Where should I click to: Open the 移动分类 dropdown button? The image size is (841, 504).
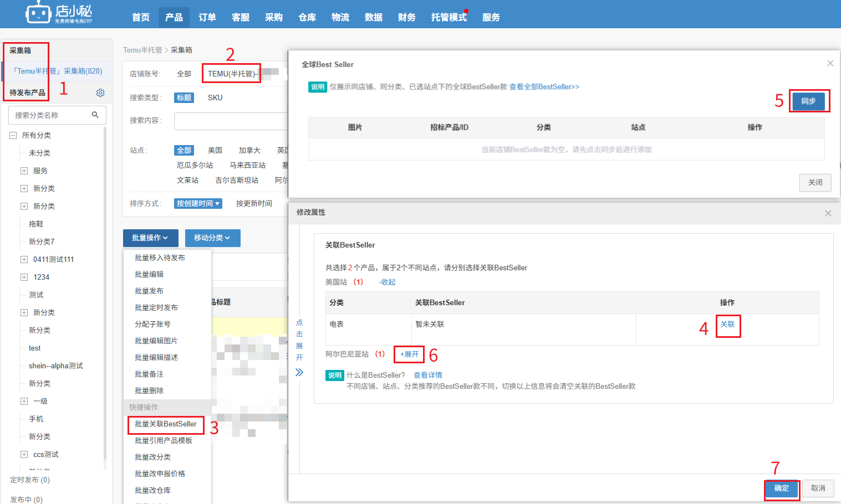pos(212,238)
